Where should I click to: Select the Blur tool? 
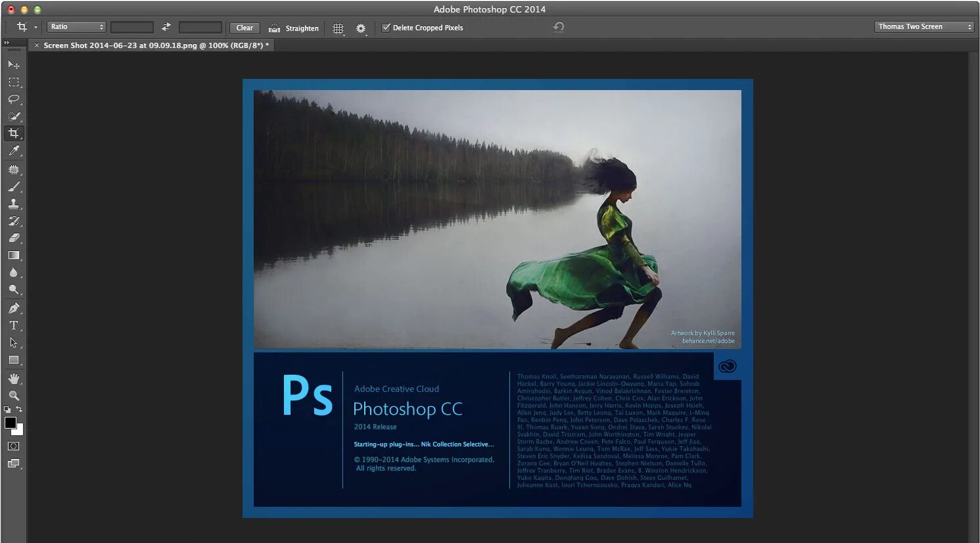[13, 272]
